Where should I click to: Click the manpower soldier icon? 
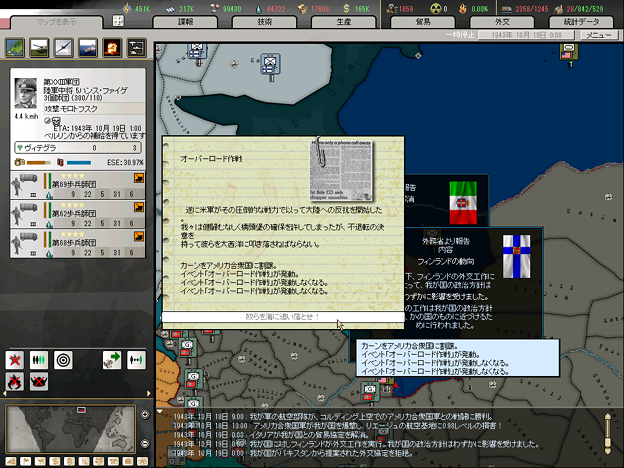point(392,8)
